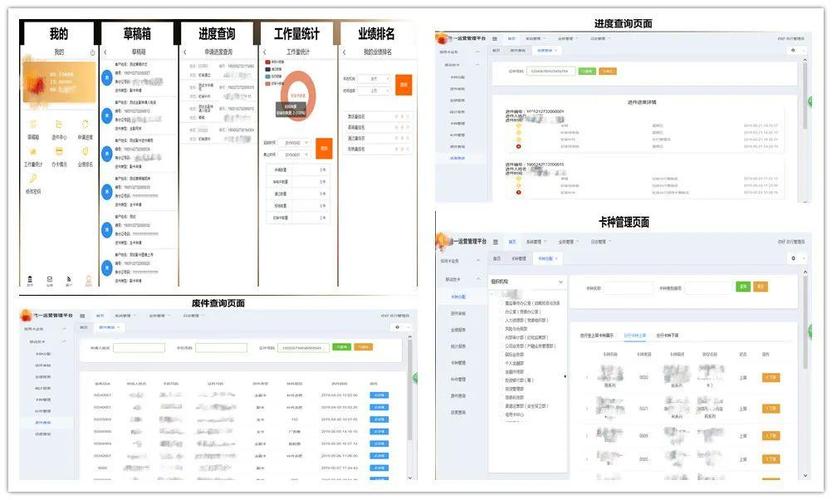The width and height of the screenshot is (832, 500).
Task: Tap the key icon on 我的 screen
Action: (33, 179)
